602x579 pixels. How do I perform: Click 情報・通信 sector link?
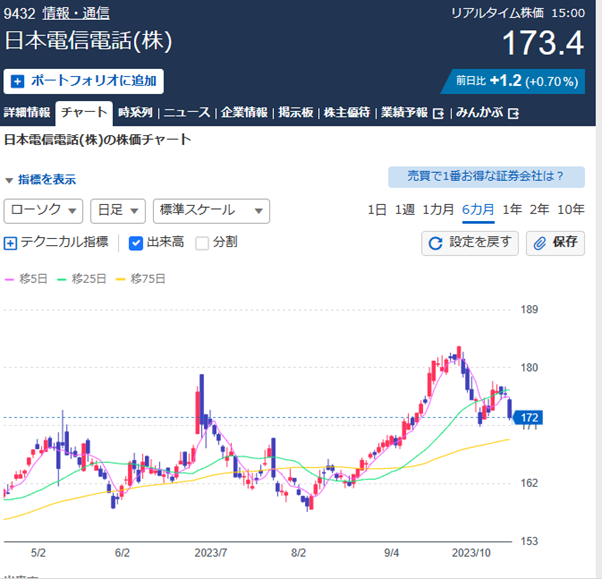(76, 13)
